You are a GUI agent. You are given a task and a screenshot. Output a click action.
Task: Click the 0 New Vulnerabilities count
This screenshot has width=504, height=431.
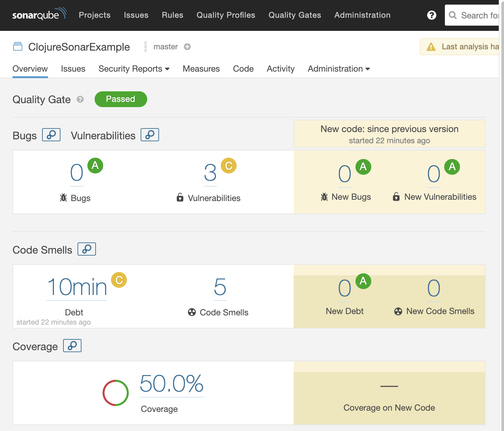tap(434, 174)
